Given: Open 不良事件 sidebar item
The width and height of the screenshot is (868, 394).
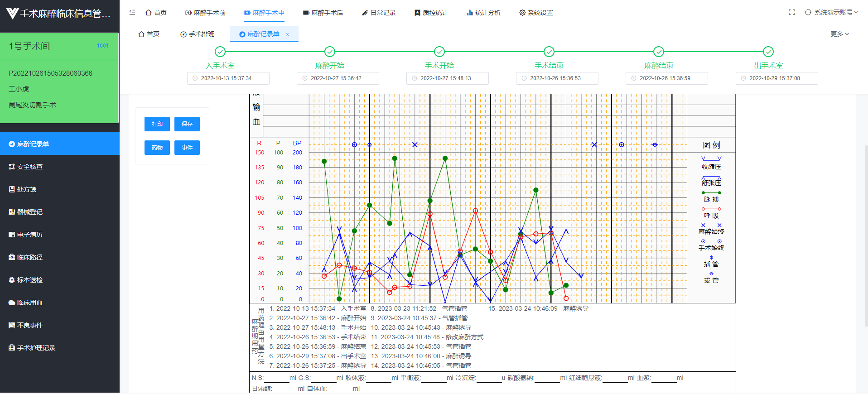Looking at the screenshot, I should pyautogui.click(x=30, y=325).
